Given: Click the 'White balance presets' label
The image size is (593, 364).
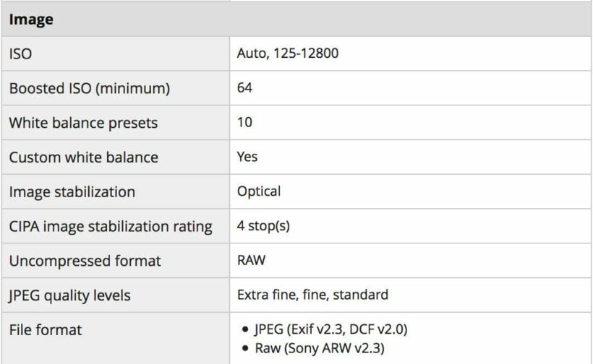Looking at the screenshot, I should pyautogui.click(x=83, y=123).
